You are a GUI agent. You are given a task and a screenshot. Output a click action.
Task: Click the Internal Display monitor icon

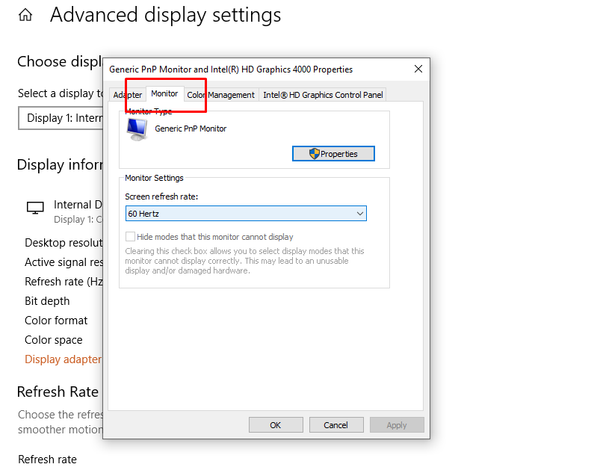point(35,208)
